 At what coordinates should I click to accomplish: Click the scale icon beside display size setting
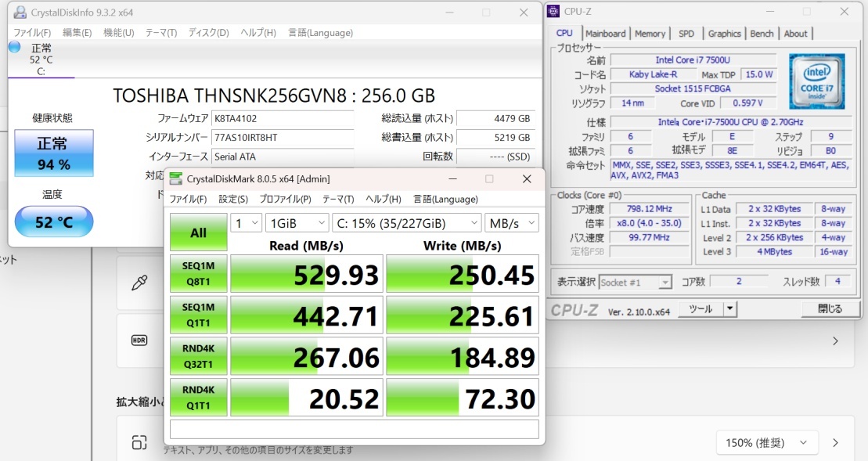(x=139, y=442)
